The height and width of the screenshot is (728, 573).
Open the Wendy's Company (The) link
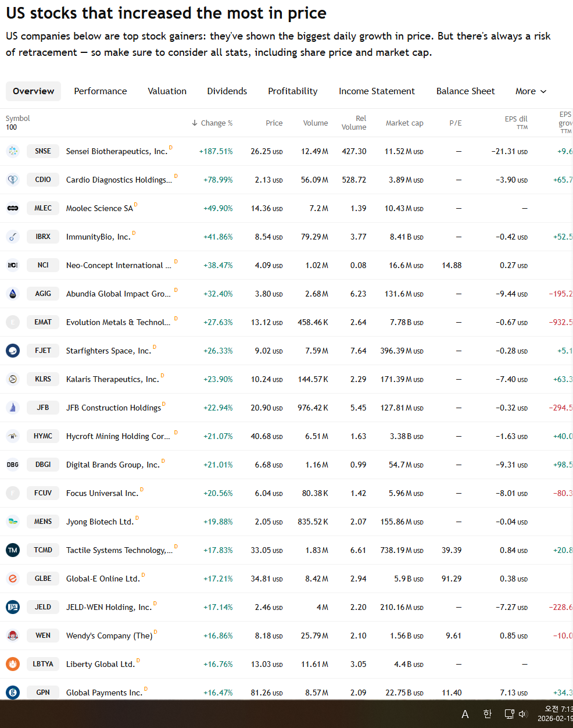tap(109, 636)
